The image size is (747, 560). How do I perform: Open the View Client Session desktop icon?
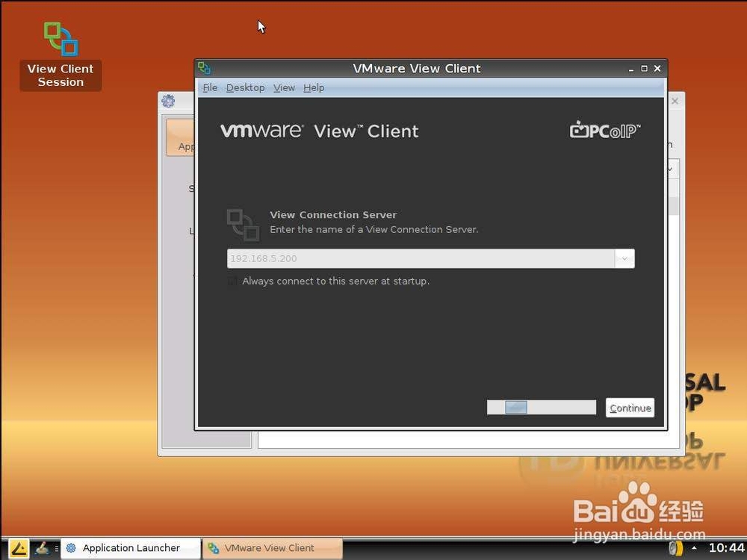click(x=61, y=56)
